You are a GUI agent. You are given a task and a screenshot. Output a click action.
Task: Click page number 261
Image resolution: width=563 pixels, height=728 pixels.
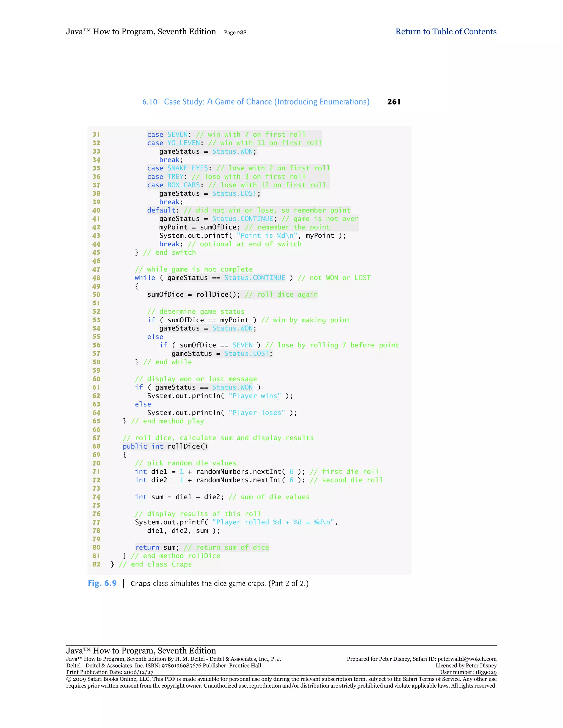pos(394,102)
